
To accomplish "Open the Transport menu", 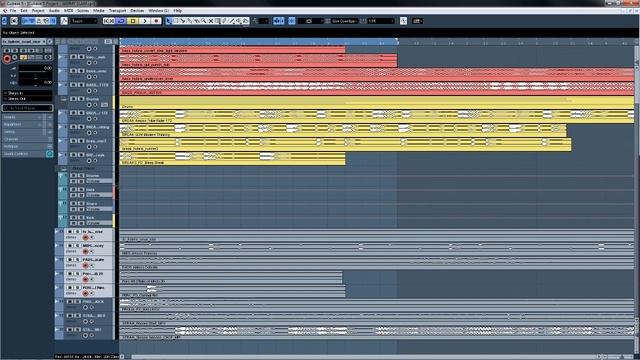I will tap(117, 11).
